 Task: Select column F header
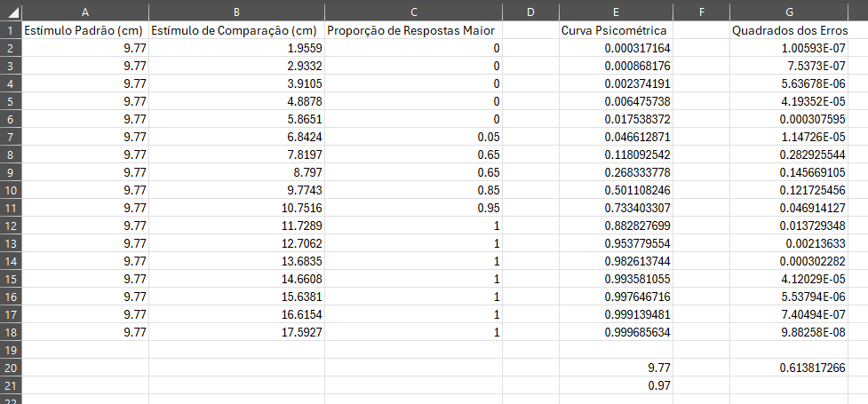pyautogui.click(x=701, y=12)
